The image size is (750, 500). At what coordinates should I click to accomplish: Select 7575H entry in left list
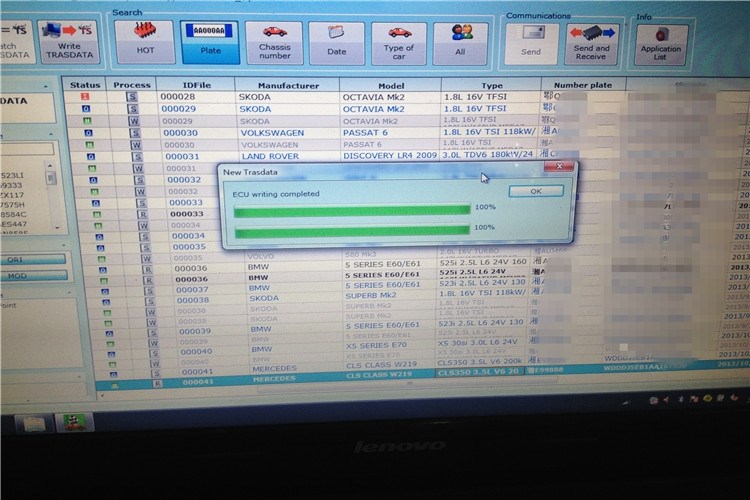coord(12,205)
